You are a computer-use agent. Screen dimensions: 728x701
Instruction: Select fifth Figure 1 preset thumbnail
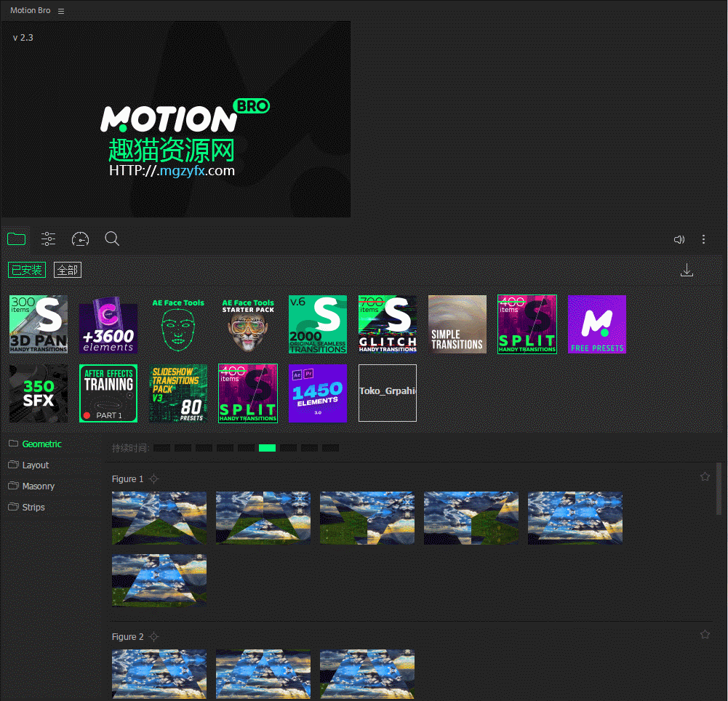click(x=575, y=518)
